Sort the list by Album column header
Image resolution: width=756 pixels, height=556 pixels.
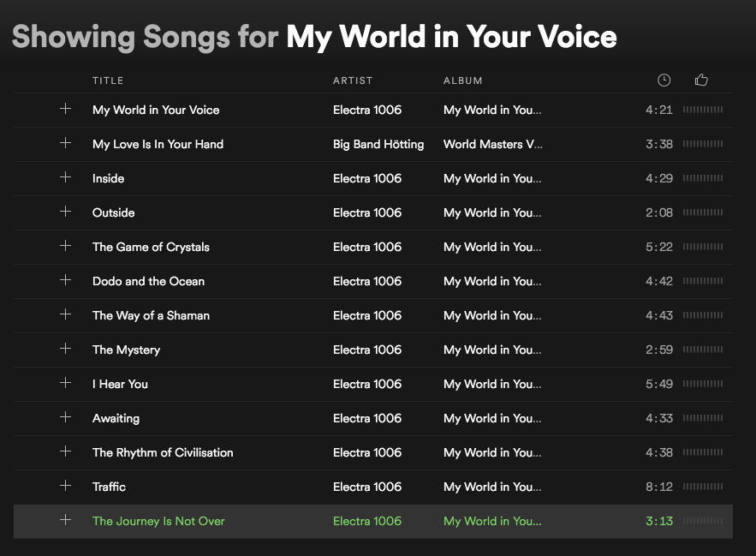click(x=462, y=81)
